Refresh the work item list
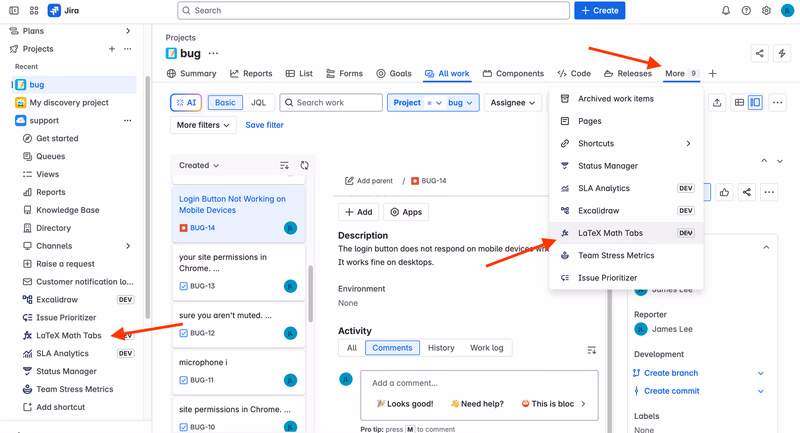This screenshot has width=800, height=433. [x=305, y=165]
